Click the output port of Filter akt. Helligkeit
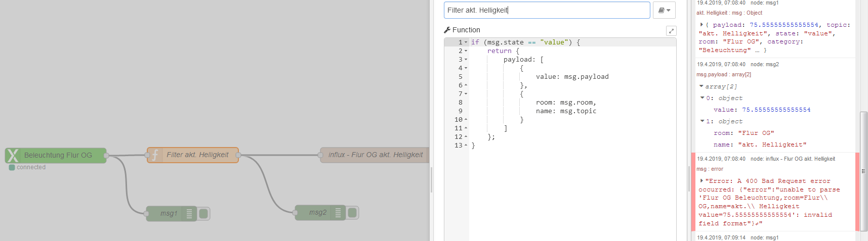The height and width of the screenshot is (241, 868). pyautogui.click(x=238, y=155)
